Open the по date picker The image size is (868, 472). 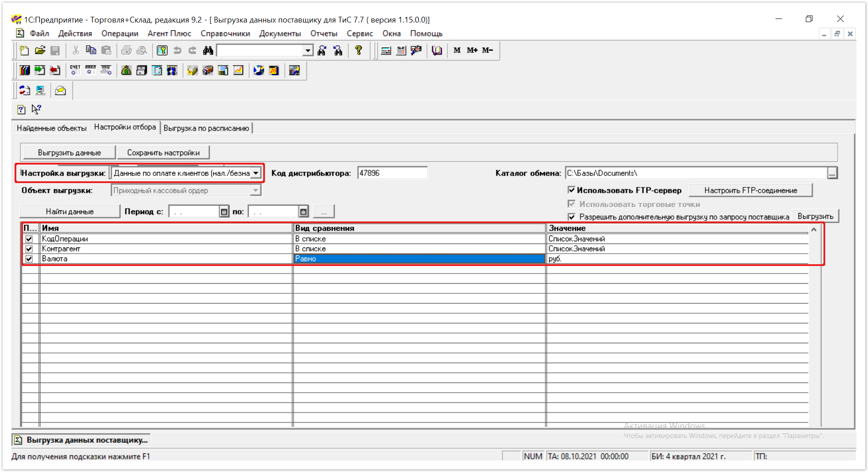(x=303, y=212)
